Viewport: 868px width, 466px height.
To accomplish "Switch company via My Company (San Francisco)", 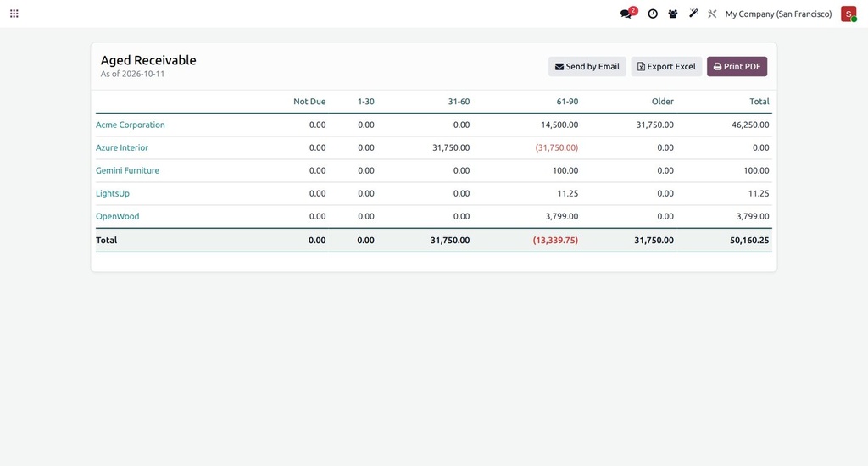I will coord(778,14).
